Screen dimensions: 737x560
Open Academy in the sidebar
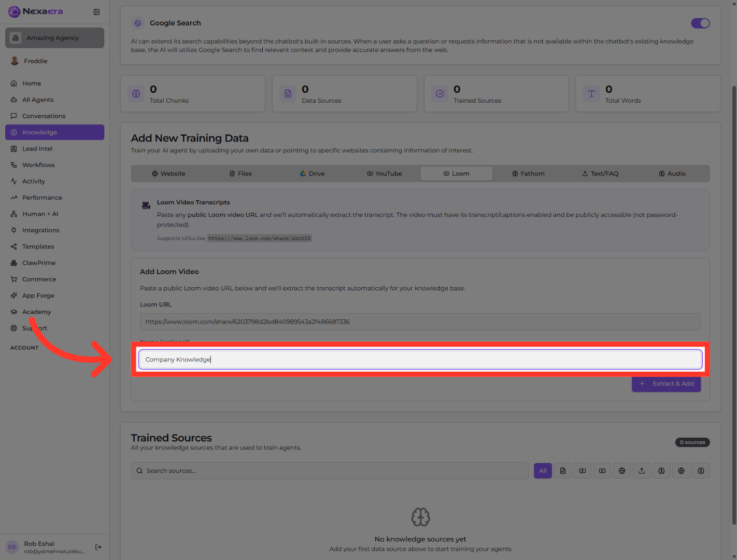pyautogui.click(x=54, y=312)
